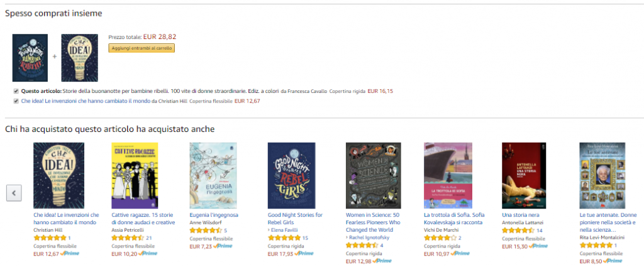Uncheck the 'Questo articolo' checkbox

point(16,91)
